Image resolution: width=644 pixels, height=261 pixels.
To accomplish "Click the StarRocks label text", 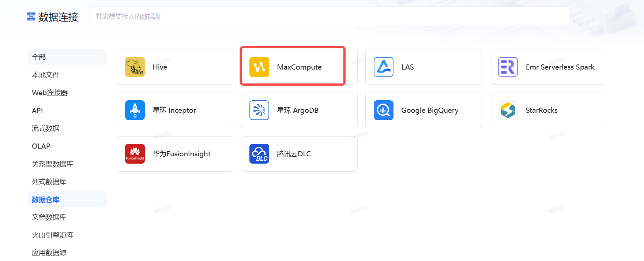I will click(x=542, y=110).
